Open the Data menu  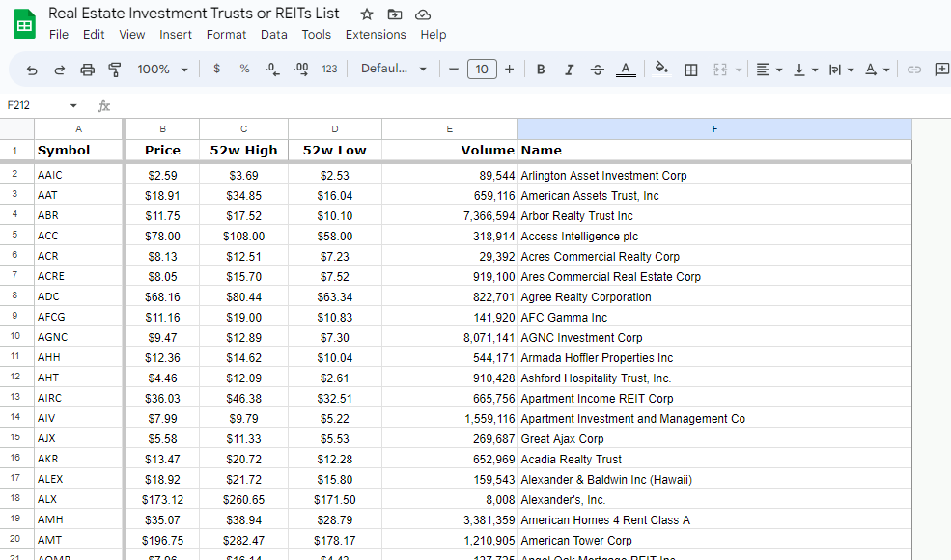[274, 35]
